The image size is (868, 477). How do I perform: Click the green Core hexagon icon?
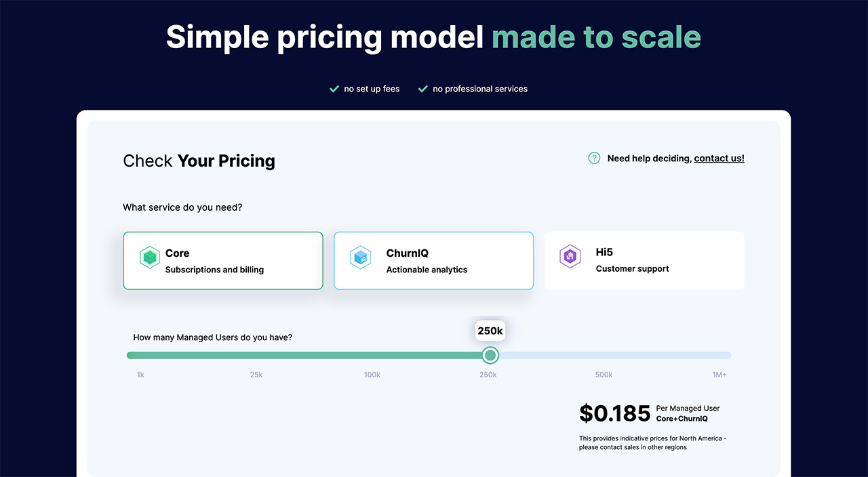click(149, 257)
